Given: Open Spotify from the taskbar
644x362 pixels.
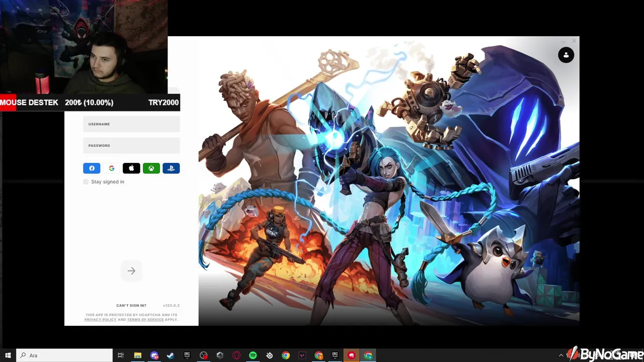Looking at the screenshot, I should [x=253, y=355].
